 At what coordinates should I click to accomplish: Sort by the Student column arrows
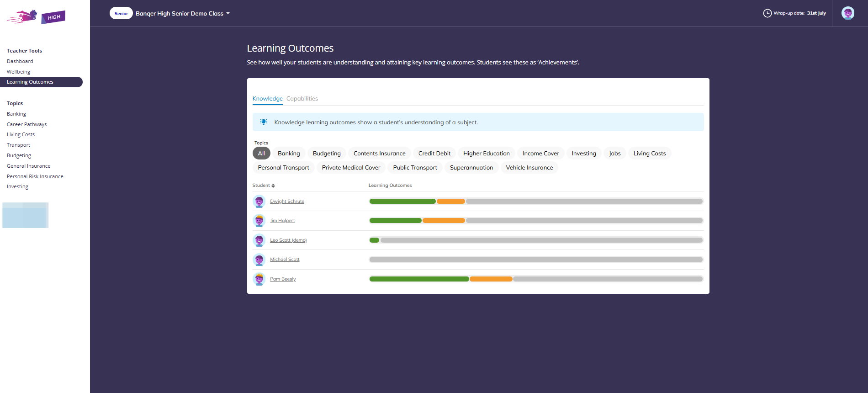(273, 186)
